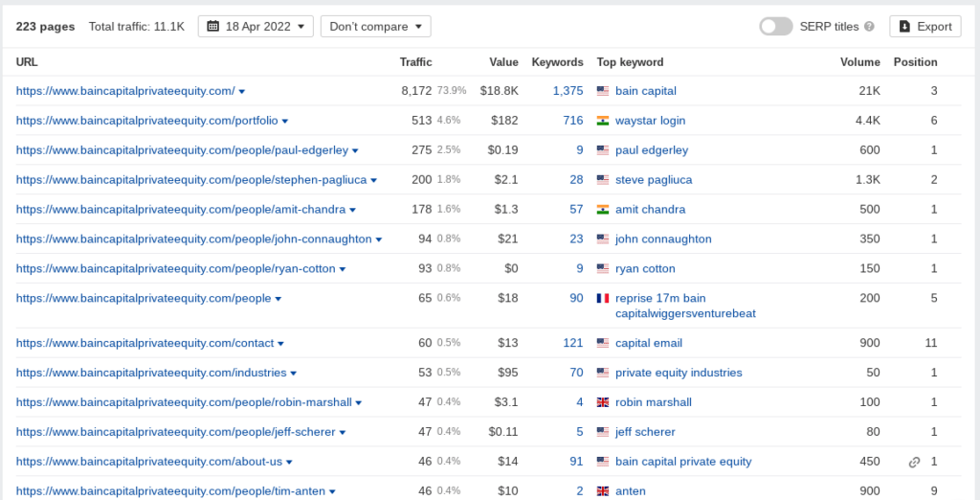Expand the dropdown arrow for homepage URL

pos(242,91)
